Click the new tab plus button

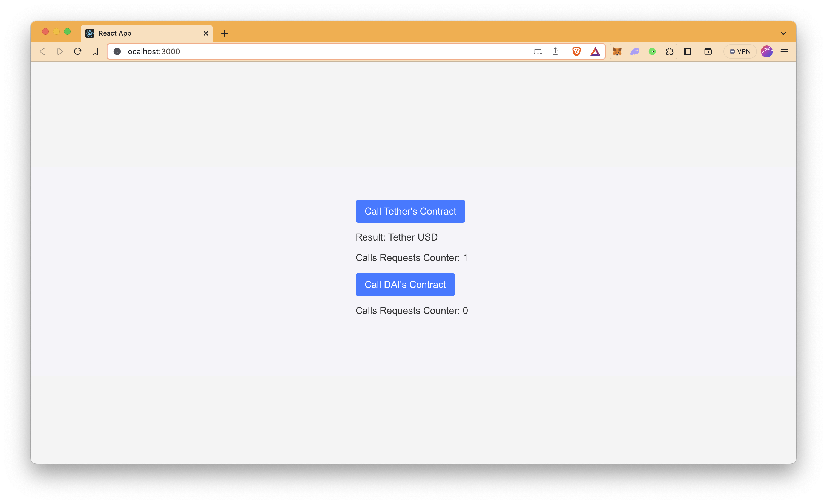(x=225, y=33)
